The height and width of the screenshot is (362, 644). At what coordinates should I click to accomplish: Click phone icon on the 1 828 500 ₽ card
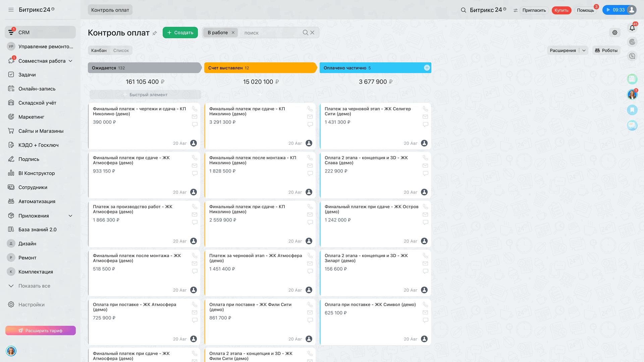click(x=310, y=158)
